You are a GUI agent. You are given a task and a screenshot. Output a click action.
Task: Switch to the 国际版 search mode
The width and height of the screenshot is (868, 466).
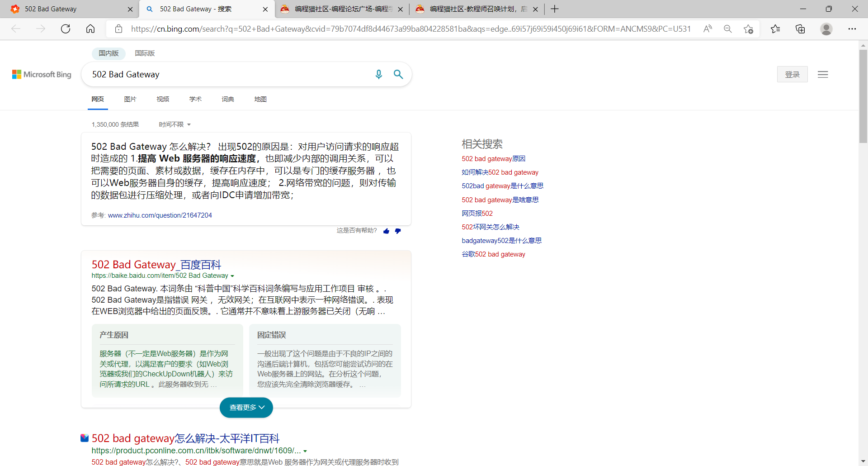145,53
